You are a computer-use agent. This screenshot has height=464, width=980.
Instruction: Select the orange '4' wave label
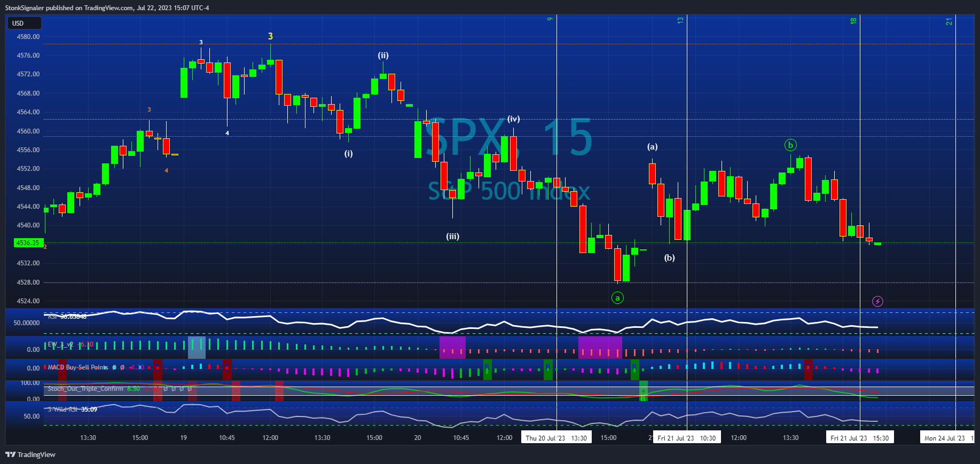pos(166,171)
